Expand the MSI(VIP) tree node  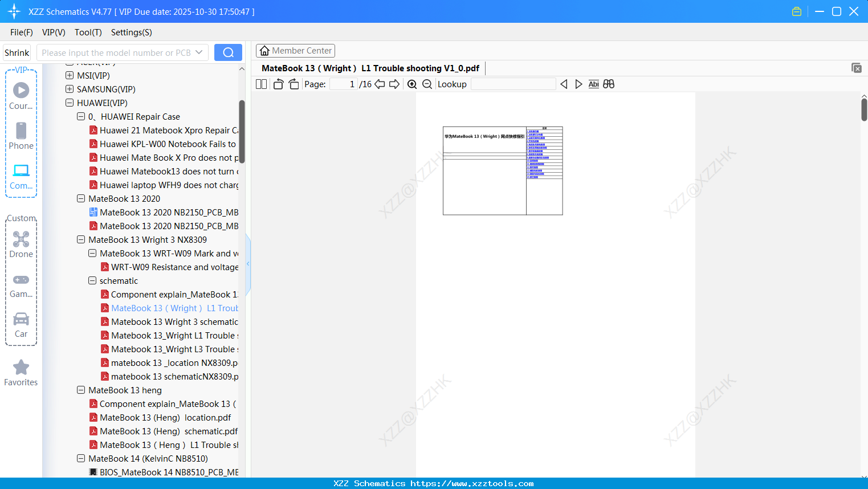tap(70, 75)
